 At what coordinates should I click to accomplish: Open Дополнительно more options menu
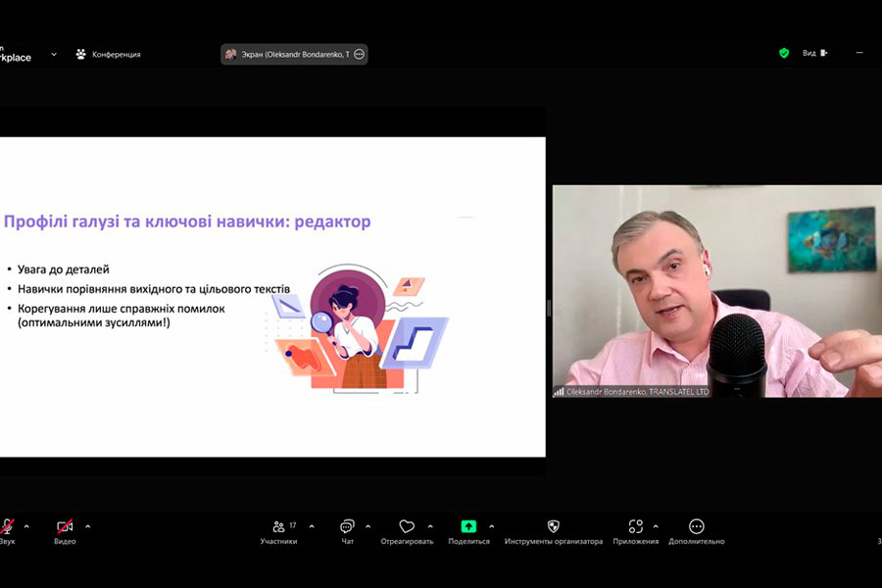pyautogui.click(x=697, y=531)
